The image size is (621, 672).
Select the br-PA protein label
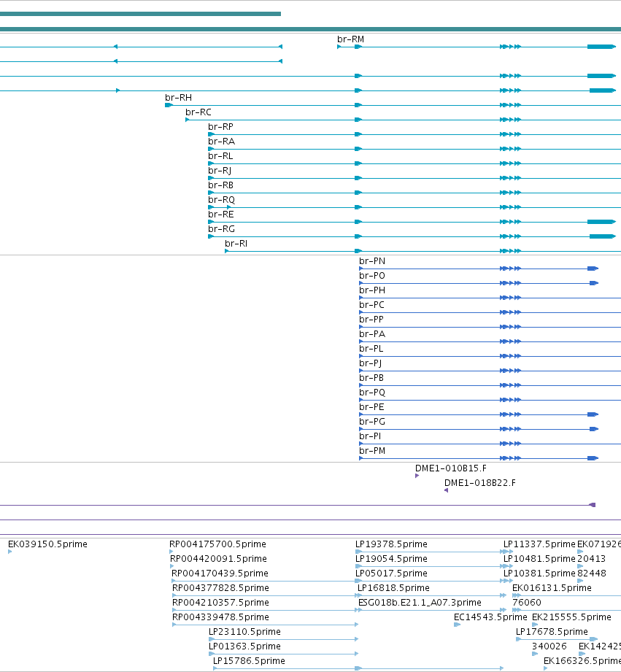(372, 333)
